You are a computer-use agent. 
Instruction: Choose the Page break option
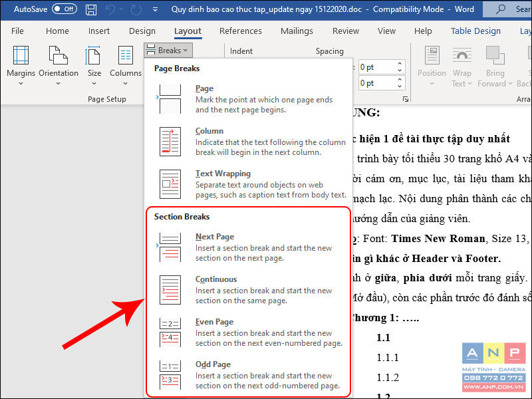coord(248,98)
